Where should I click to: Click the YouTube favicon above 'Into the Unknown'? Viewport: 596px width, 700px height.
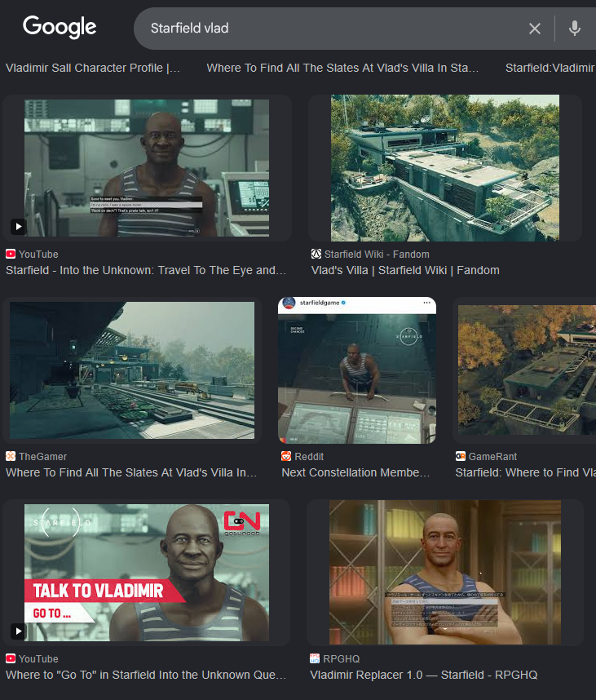point(11,254)
